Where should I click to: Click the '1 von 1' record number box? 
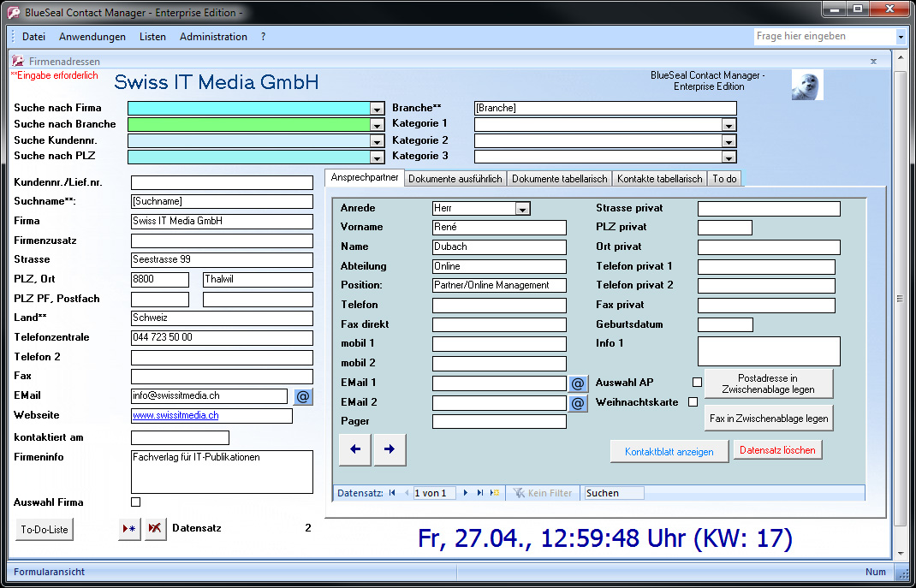[434, 493]
